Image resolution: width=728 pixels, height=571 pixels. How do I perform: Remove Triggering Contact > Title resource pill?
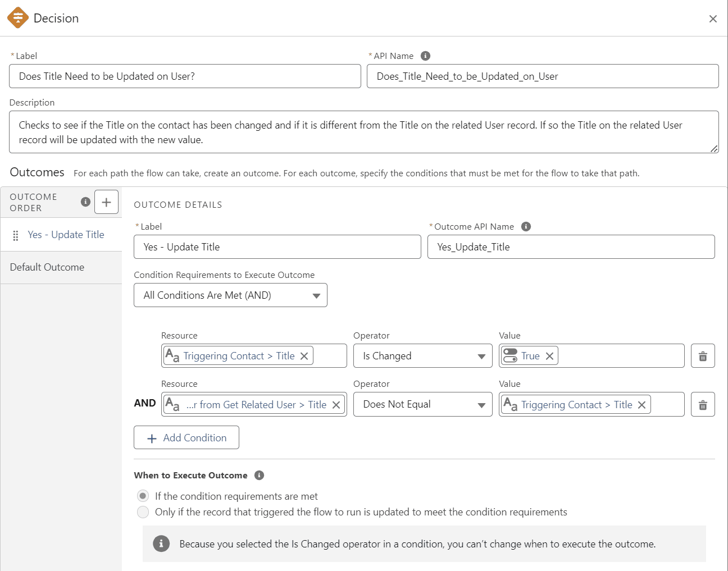pos(304,356)
